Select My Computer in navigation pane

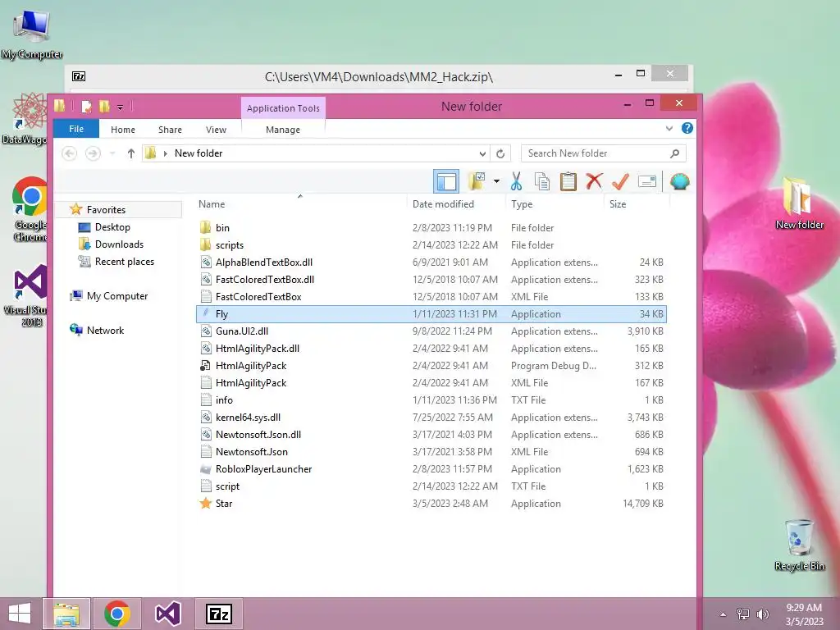click(x=116, y=296)
